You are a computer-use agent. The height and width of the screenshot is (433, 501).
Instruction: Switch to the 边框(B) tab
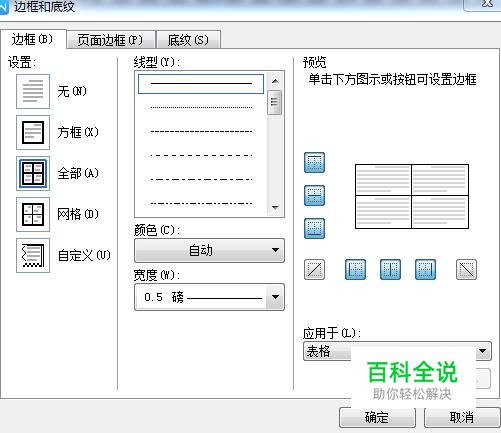tap(33, 39)
